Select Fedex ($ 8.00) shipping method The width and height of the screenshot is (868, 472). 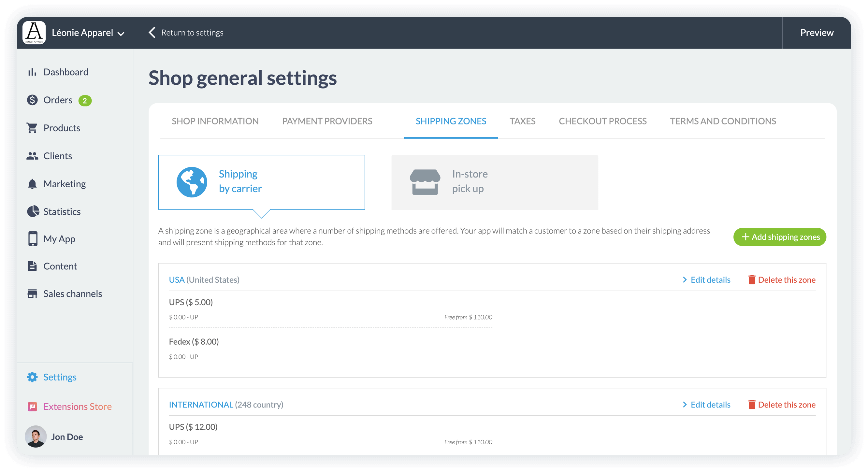[194, 342]
